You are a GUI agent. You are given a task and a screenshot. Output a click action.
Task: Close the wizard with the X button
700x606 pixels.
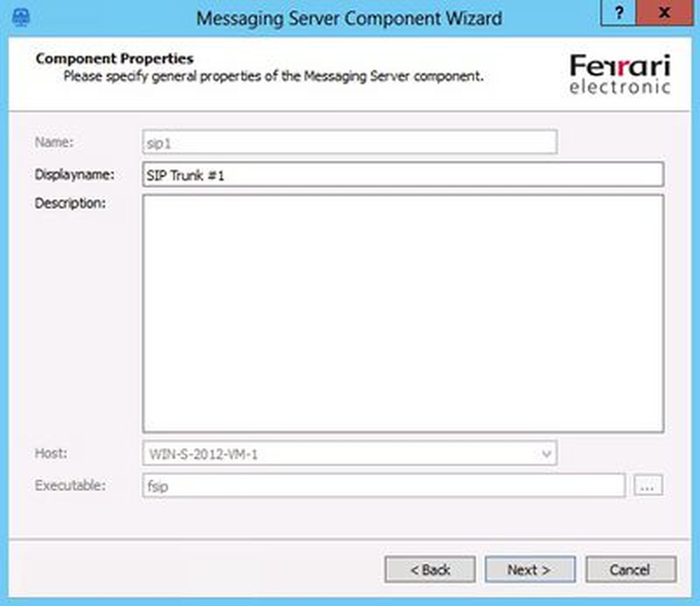664,13
